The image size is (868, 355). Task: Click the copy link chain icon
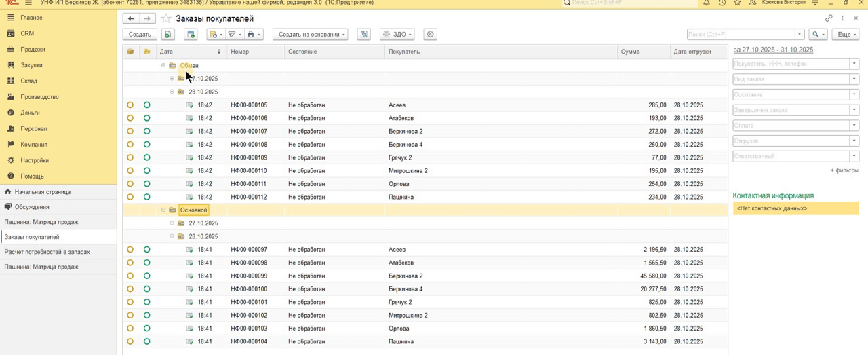(x=829, y=18)
